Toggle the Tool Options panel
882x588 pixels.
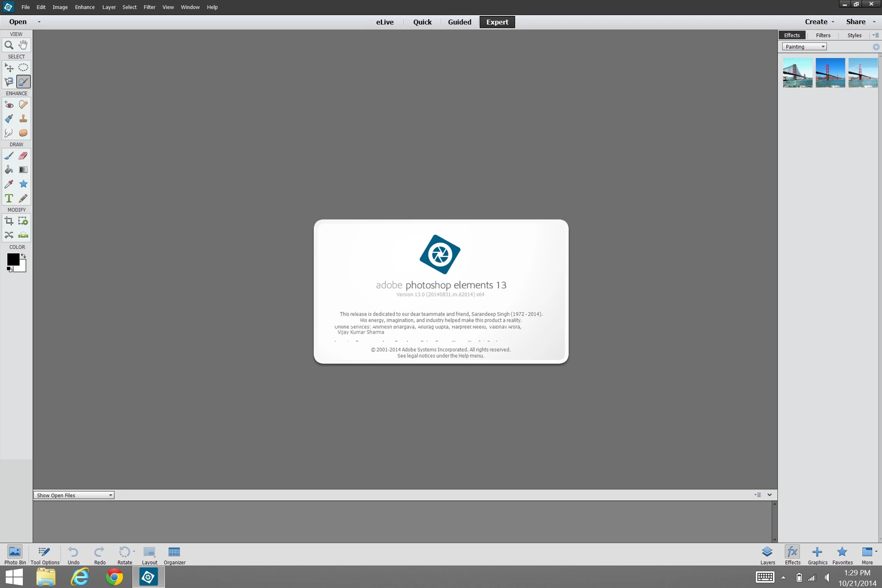pyautogui.click(x=45, y=555)
